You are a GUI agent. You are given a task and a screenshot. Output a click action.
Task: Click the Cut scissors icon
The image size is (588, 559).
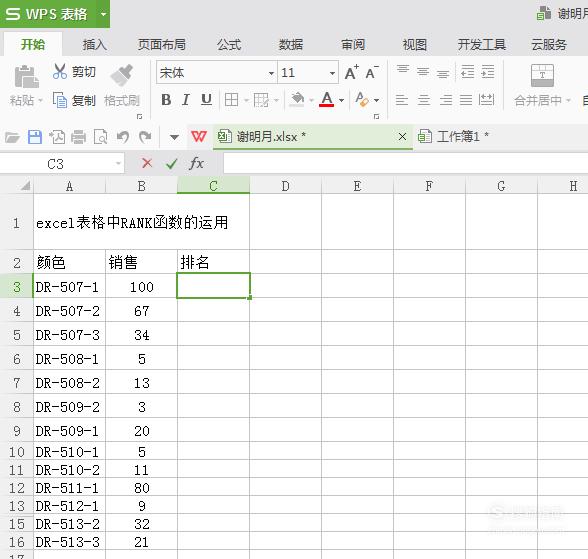(60, 71)
